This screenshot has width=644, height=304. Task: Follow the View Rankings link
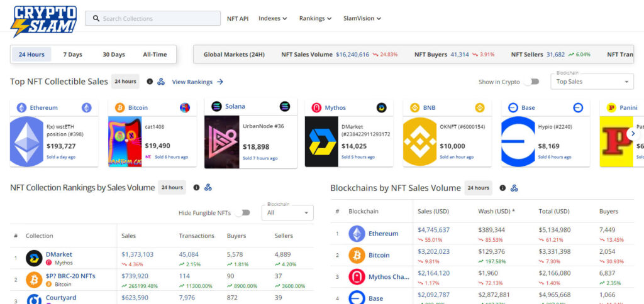click(x=197, y=82)
